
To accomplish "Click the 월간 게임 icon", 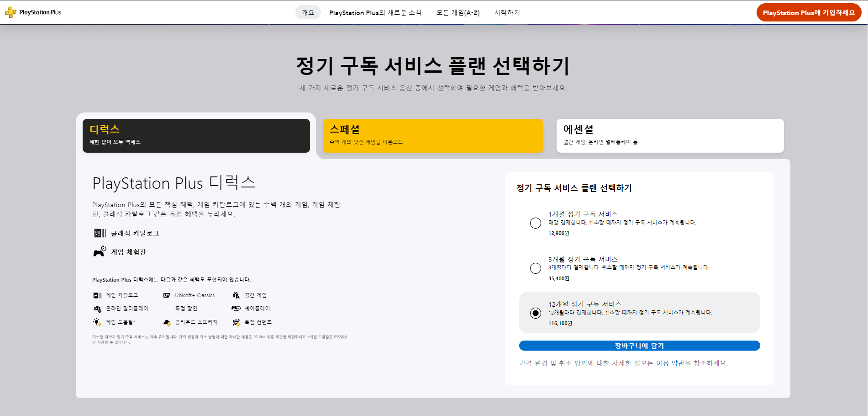I will pyautogui.click(x=236, y=295).
